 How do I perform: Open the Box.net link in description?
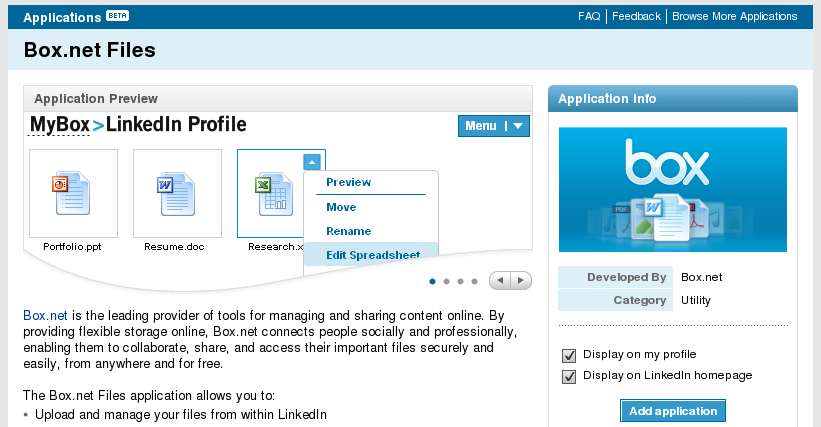(x=45, y=314)
